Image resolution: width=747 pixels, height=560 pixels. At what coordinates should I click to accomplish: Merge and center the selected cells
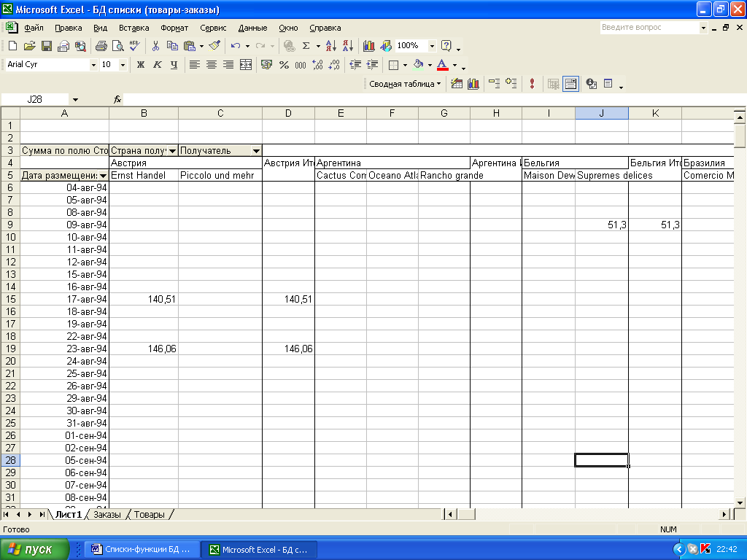pos(246,65)
